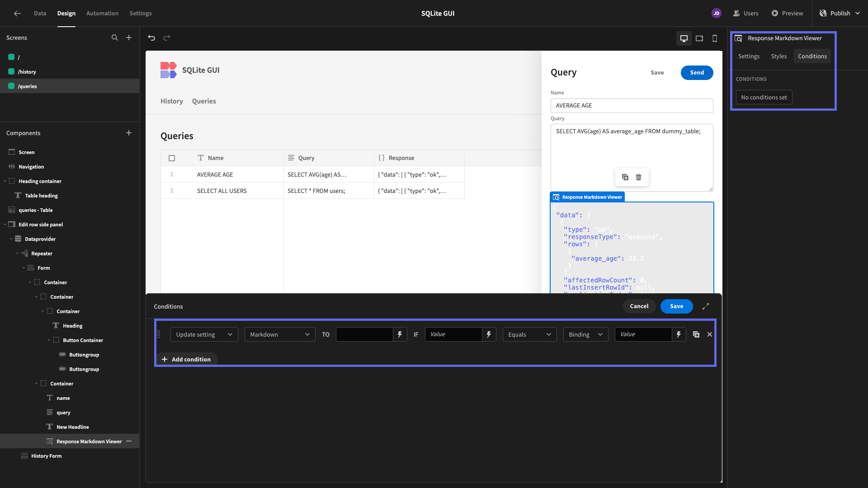Switch to the Automation tab
Viewport: 868px width, 488px height.
tap(103, 13)
